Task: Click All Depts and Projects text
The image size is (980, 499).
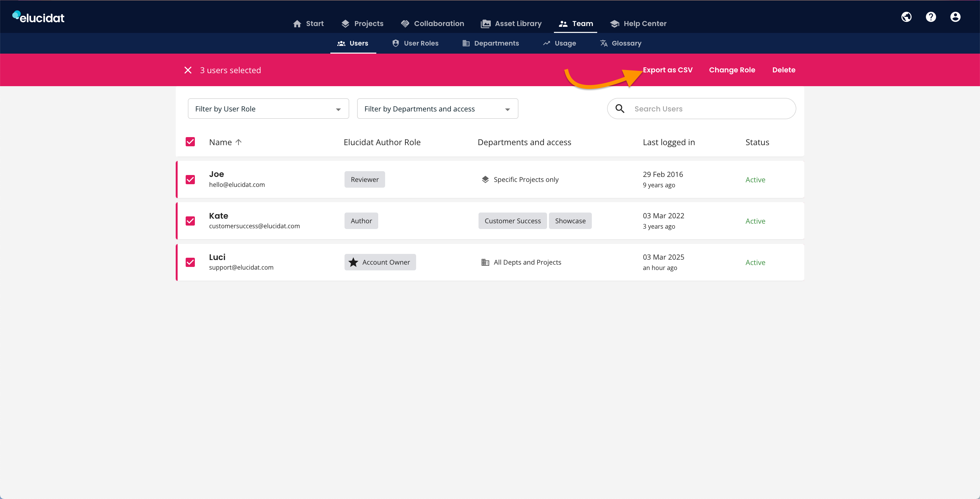Action: (528, 262)
